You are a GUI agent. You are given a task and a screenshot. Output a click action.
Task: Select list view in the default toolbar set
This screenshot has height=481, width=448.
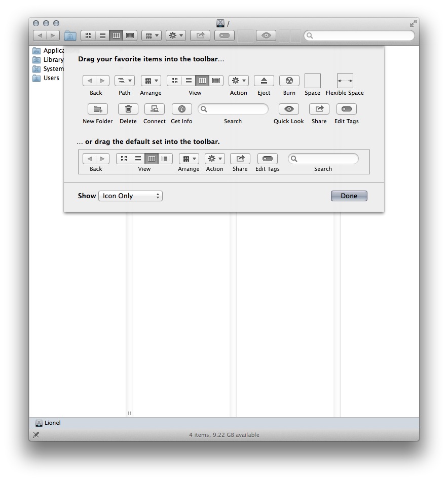pos(138,159)
